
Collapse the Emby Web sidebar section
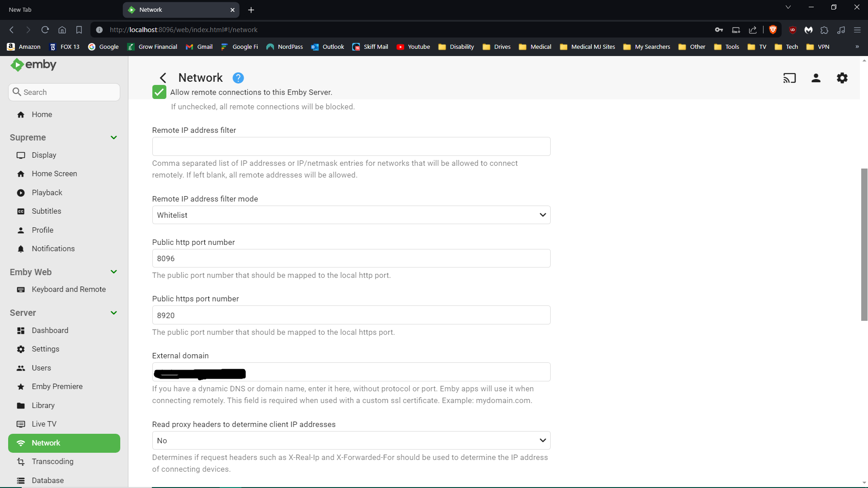pyautogui.click(x=113, y=272)
